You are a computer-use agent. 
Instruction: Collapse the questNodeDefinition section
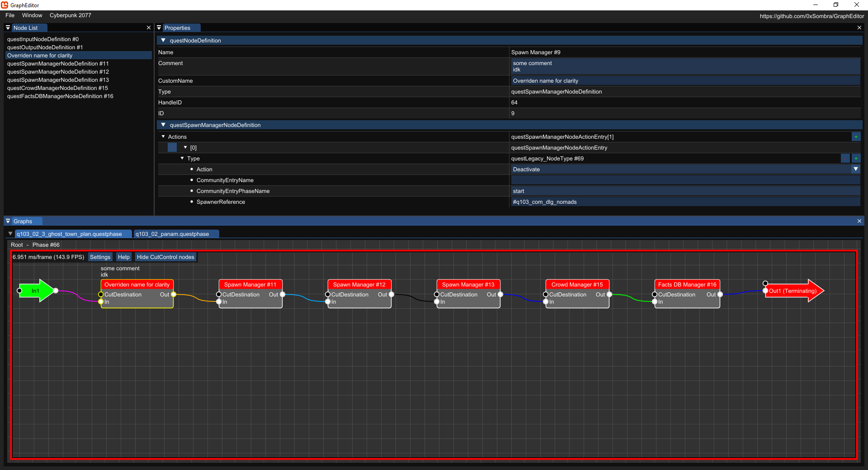point(163,40)
